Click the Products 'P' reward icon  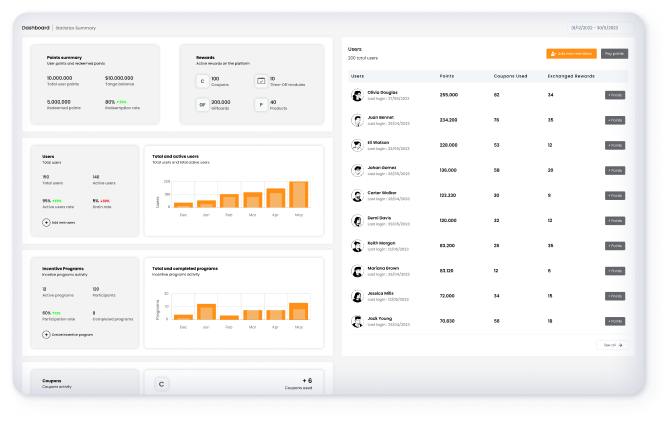click(261, 104)
